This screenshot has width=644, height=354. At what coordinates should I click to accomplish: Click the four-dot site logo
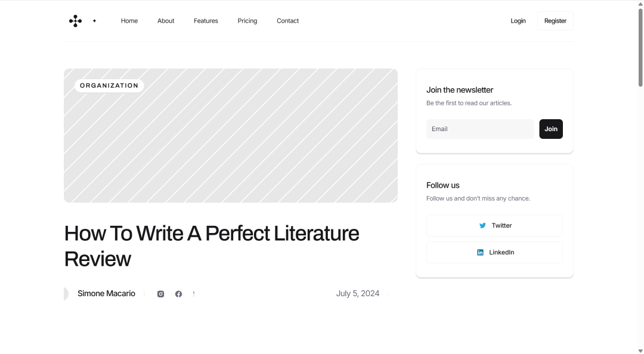75,21
